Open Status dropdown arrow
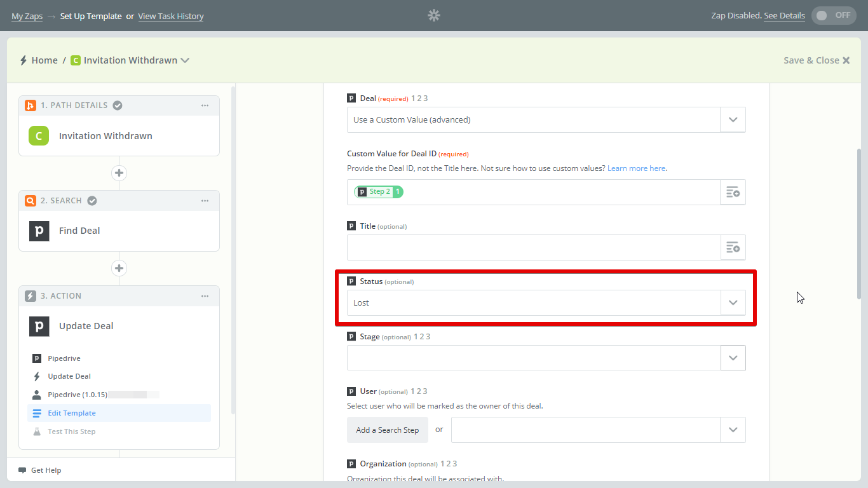 [x=733, y=302]
